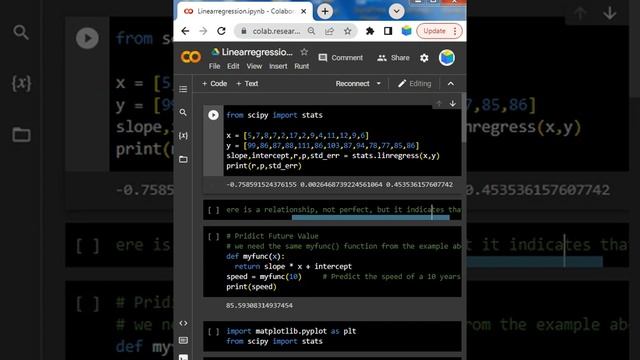Click the Share button
The image size is (640, 360).
[x=393, y=58]
